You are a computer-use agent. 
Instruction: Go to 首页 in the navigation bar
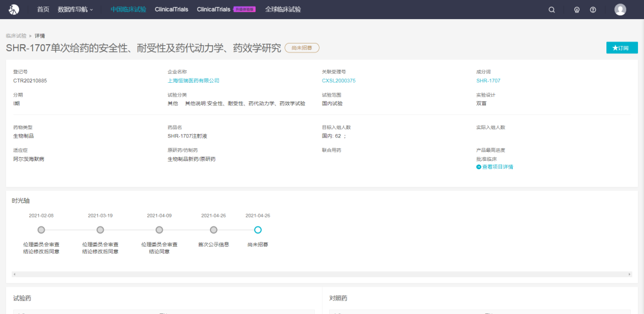point(43,10)
